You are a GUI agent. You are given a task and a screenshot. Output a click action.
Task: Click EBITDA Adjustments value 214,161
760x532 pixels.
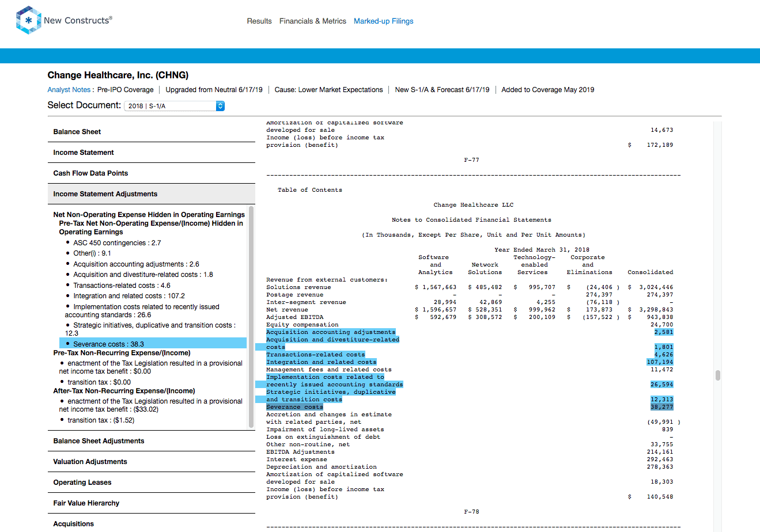[x=660, y=452]
